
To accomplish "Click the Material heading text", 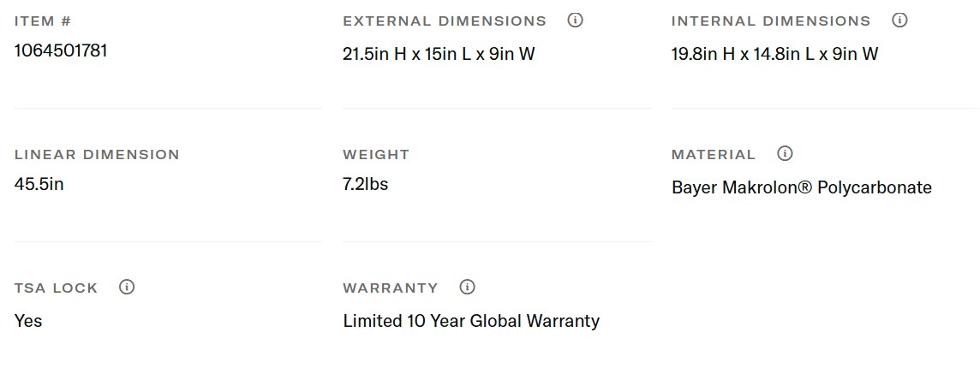I will pos(714,155).
